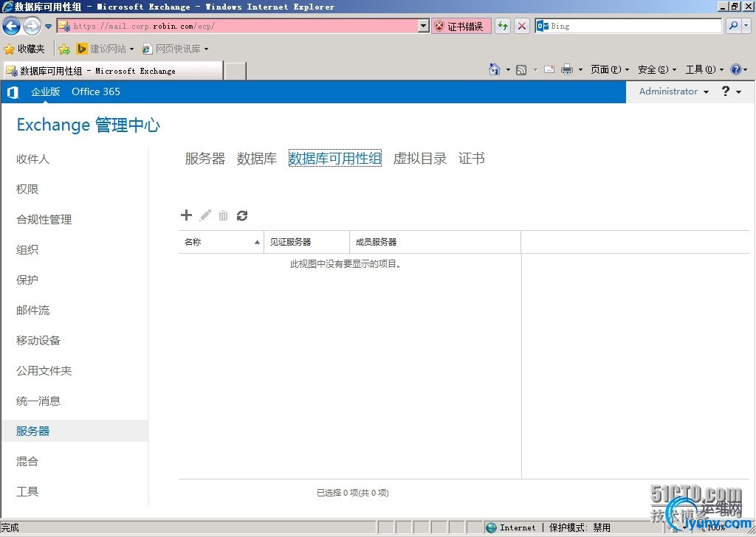This screenshot has height=537, width=756.
Task: Click the printer icon in IE command bar
Action: [x=567, y=69]
